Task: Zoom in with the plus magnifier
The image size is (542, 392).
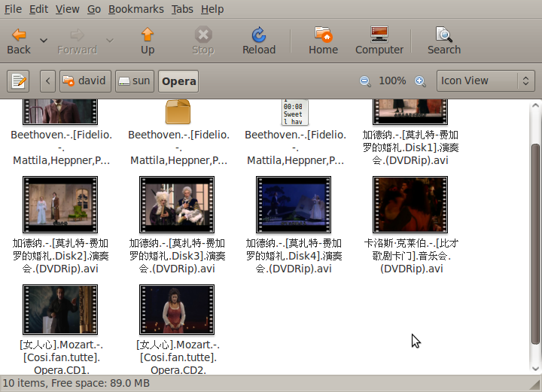Action: pos(420,81)
